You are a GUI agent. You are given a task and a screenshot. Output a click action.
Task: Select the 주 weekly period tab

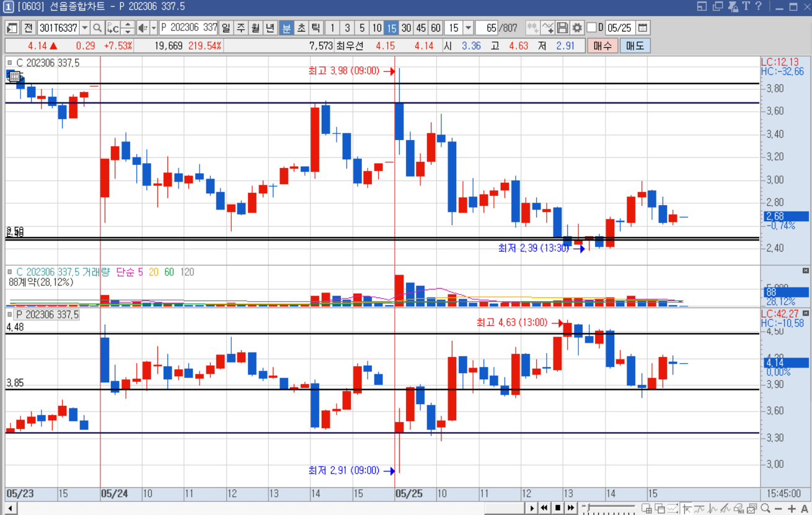[x=241, y=28]
